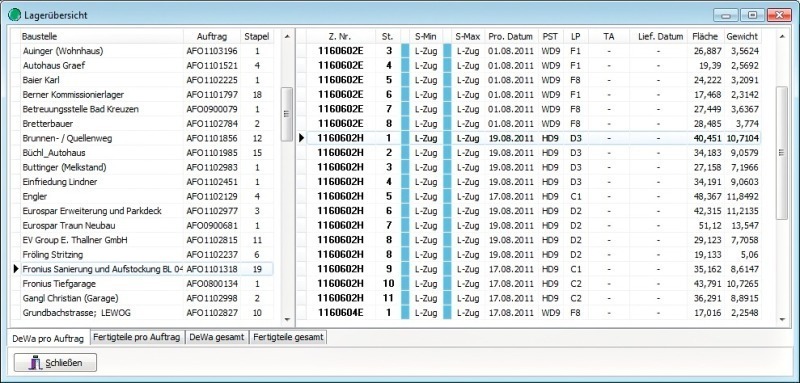800x383 pixels.
Task: Select Fronius Sanierung und Aufstockung row
Action: 146,269
